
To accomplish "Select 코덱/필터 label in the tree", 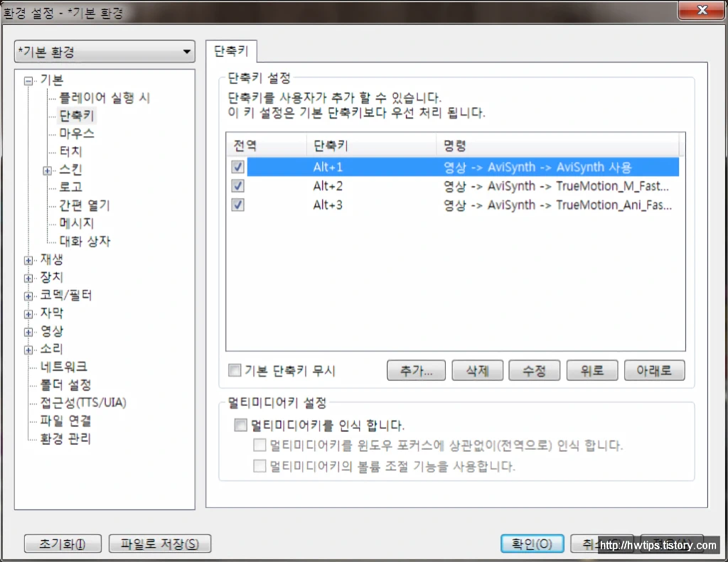I will point(66,295).
